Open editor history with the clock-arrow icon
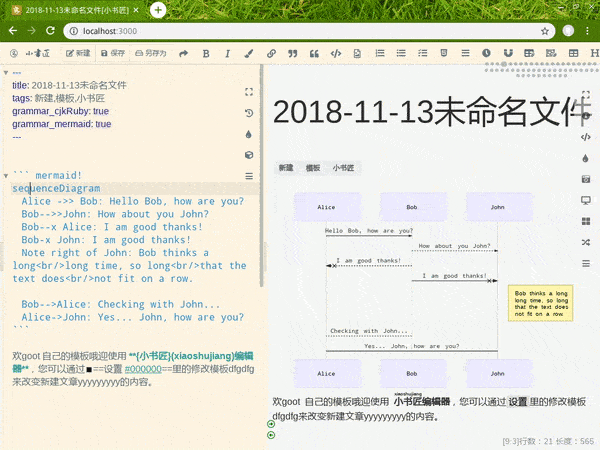The image size is (600, 450). (x=249, y=113)
